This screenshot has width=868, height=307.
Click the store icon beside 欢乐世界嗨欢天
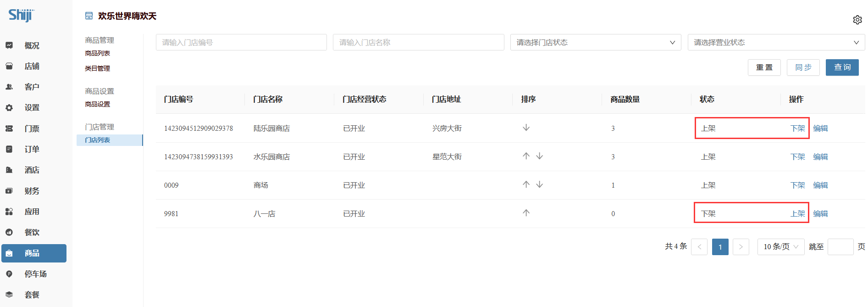89,16
